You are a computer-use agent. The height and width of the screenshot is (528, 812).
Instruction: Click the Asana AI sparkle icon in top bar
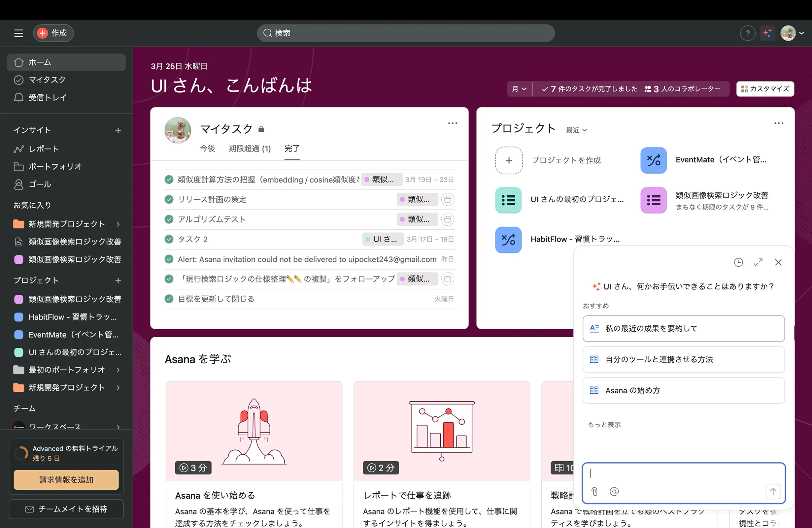point(768,33)
